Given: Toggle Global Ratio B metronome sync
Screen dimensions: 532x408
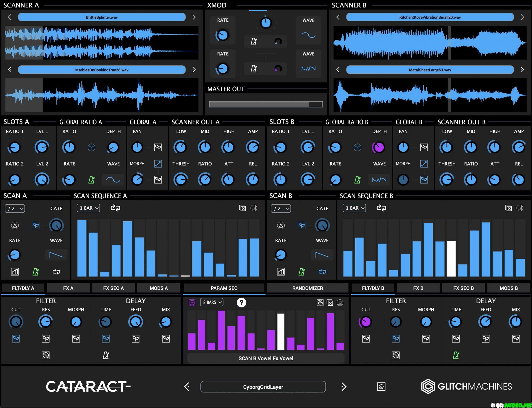Looking at the screenshot, I should click(357, 180).
